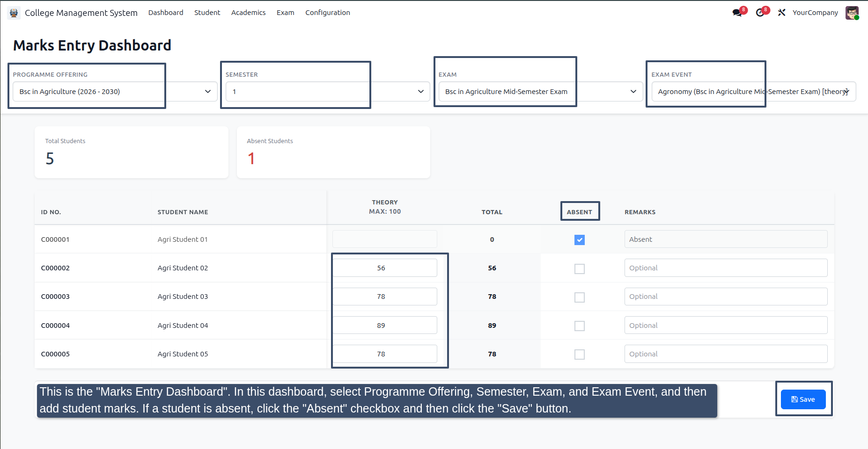Switch company via YourCompany
This screenshot has height=449, width=868.
[x=815, y=13]
